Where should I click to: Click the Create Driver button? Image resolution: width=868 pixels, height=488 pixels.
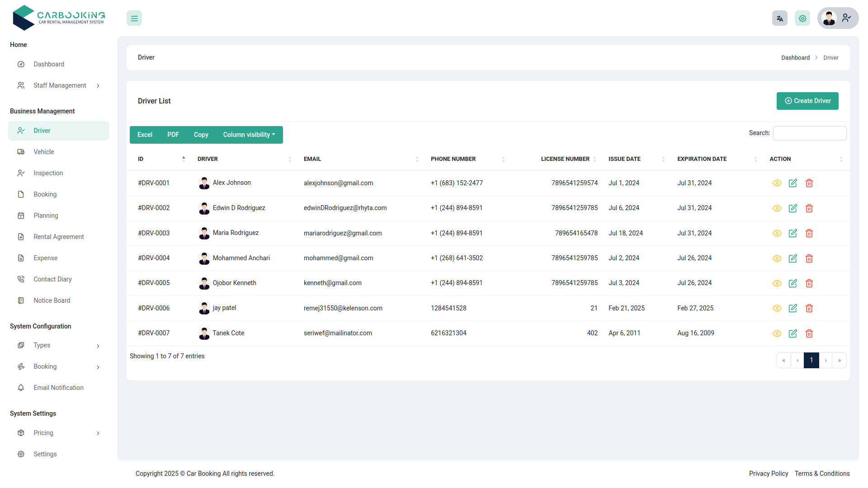pos(807,101)
